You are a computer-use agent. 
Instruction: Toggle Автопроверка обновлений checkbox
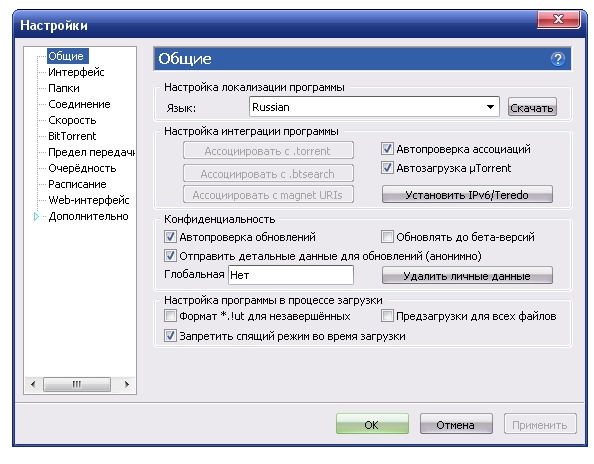tap(170, 237)
